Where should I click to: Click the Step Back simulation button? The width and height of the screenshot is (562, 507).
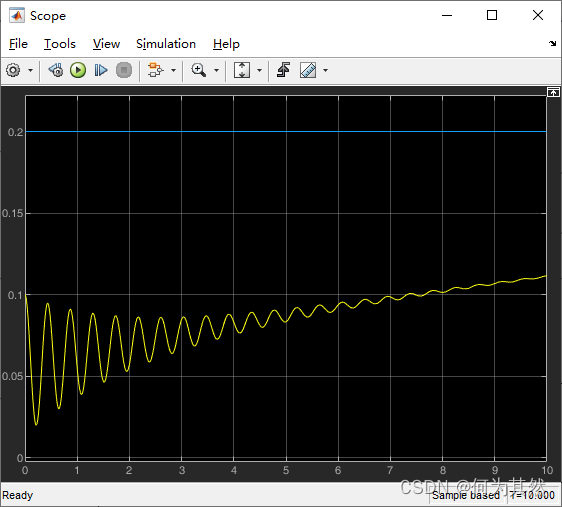point(56,70)
